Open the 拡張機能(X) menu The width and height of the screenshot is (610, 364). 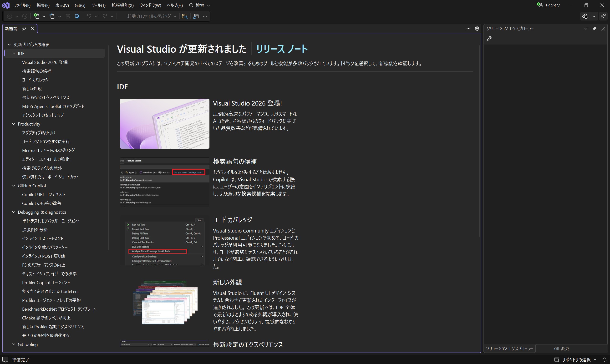[x=122, y=5]
